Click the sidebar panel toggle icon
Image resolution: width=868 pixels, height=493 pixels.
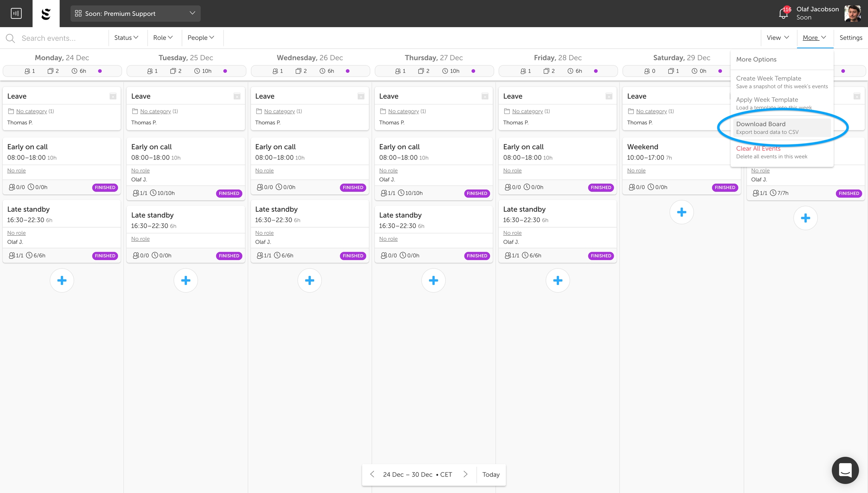[x=16, y=14]
